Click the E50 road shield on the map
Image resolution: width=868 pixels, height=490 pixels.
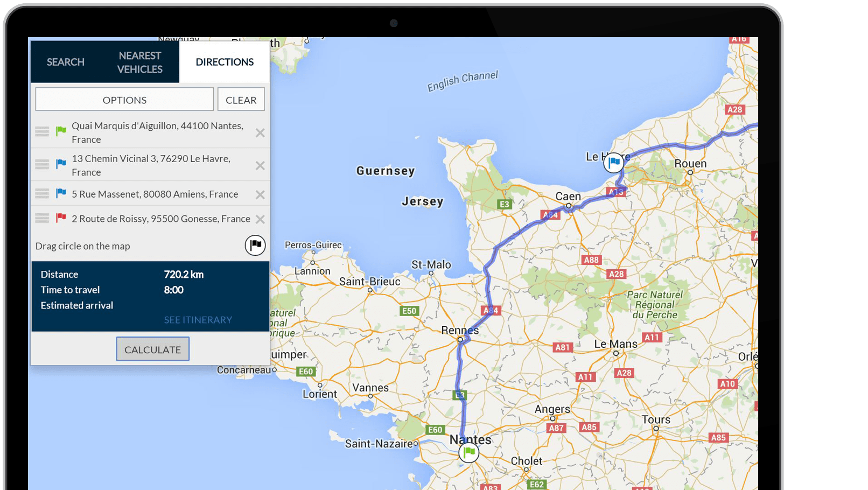point(409,311)
